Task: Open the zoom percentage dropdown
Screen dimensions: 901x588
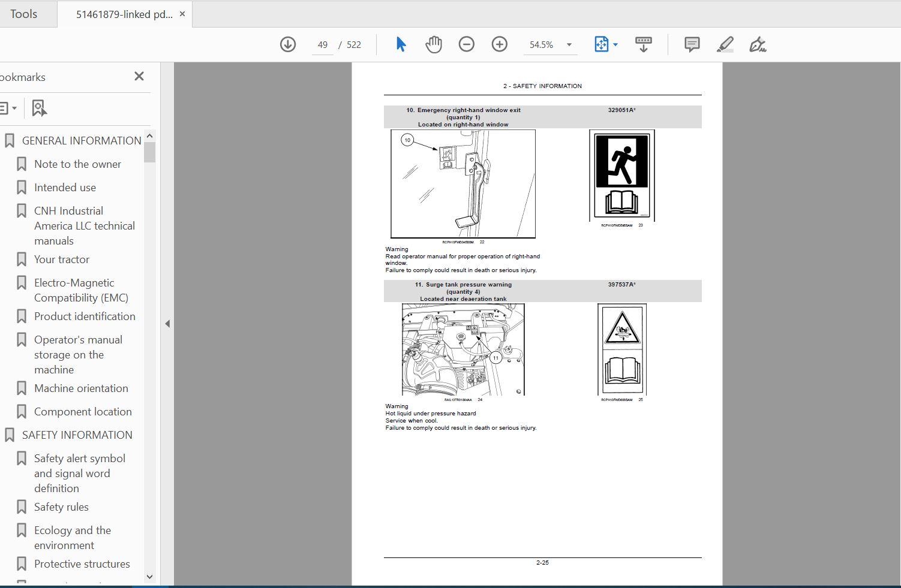Action: 569,45
